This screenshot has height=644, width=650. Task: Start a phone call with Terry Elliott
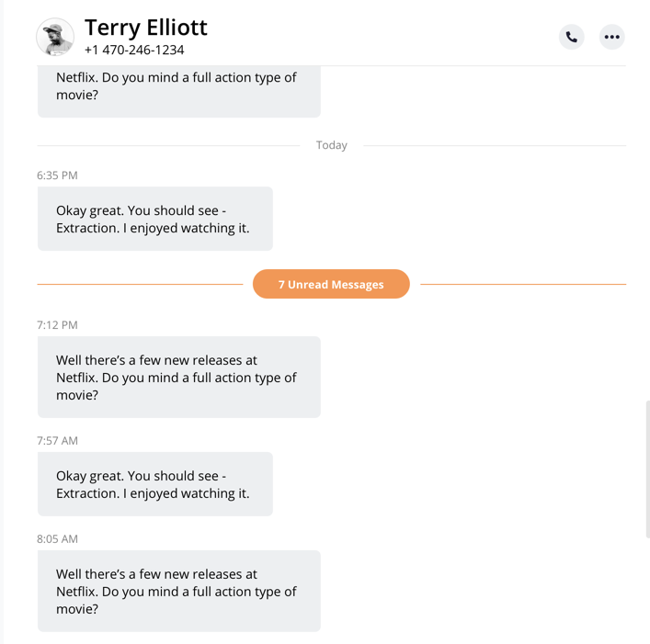tap(571, 37)
